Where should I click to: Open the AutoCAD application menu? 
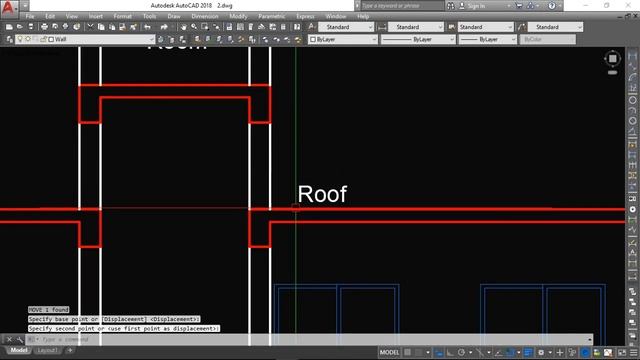click(9, 7)
